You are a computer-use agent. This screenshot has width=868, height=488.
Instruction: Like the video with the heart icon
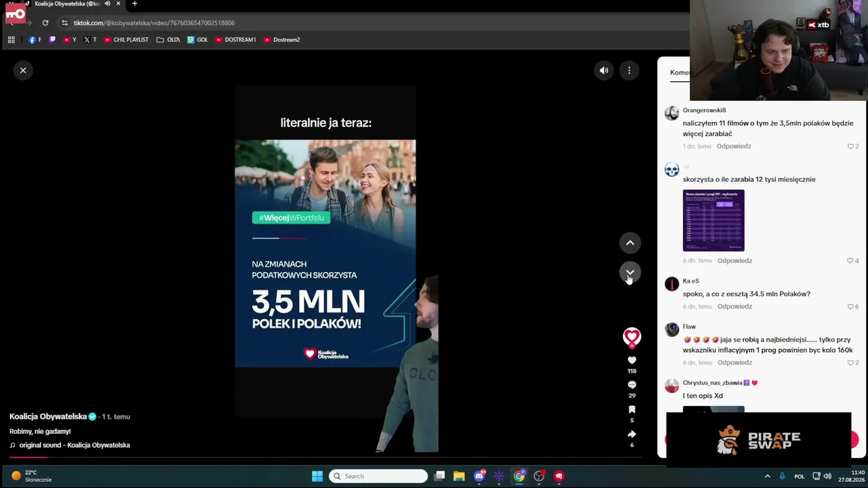tap(632, 361)
